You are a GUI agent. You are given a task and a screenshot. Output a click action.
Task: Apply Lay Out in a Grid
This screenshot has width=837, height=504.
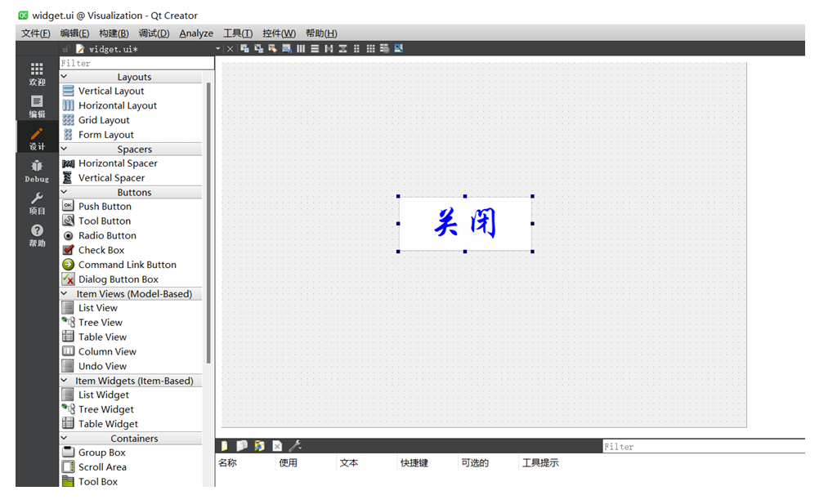click(370, 48)
